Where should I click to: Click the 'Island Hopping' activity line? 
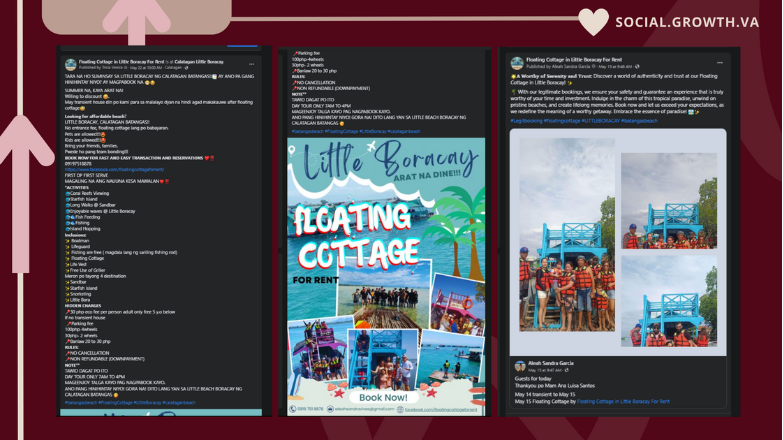coord(83,229)
